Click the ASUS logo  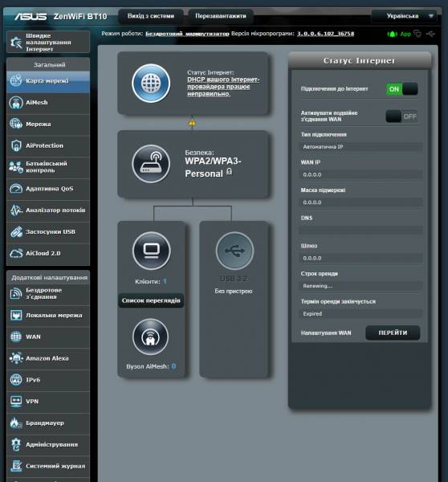tap(31, 16)
